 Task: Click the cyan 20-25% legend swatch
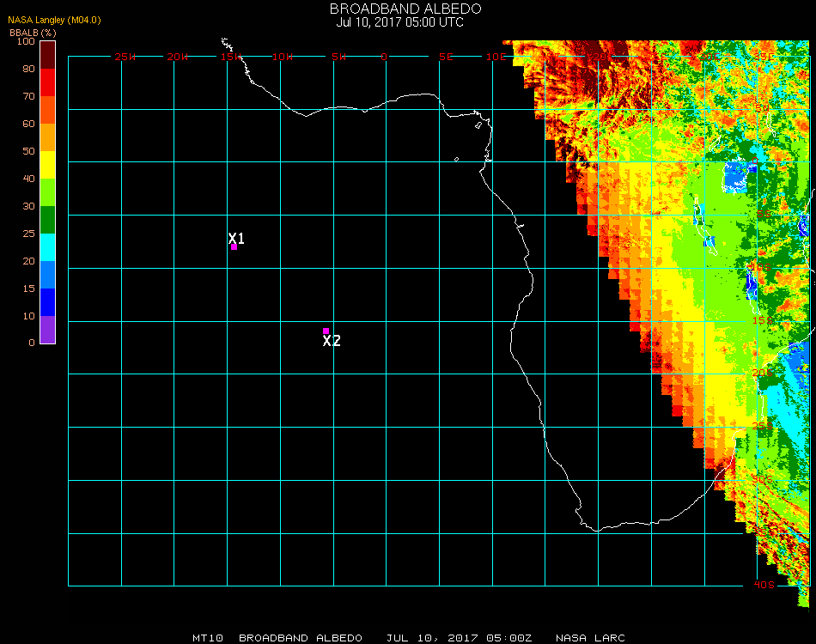[x=48, y=246]
